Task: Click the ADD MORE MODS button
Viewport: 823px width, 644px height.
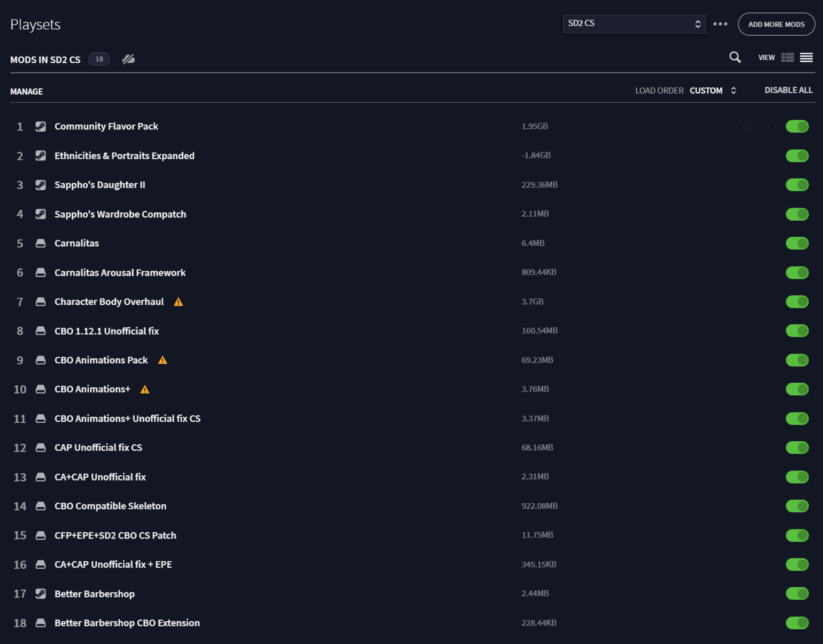Action: [776, 24]
